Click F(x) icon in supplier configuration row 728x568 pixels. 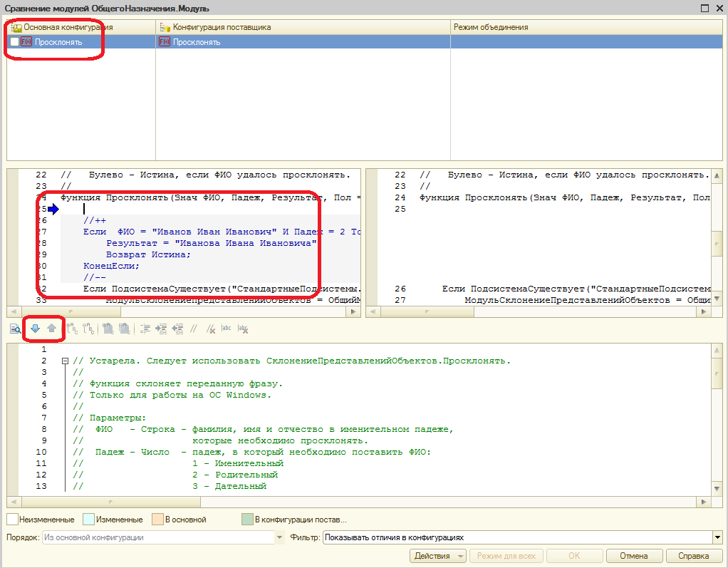point(165,42)
